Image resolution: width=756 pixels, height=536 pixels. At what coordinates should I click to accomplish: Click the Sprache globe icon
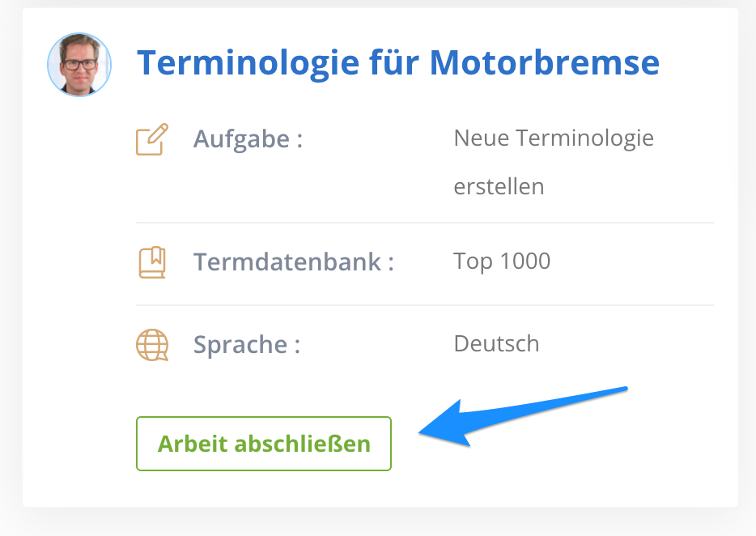click(152, 345)
